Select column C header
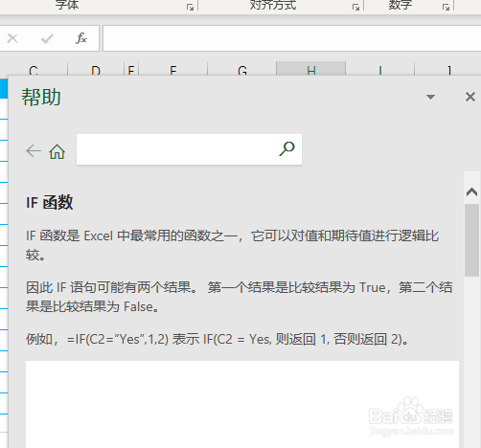The image size is (481, 448). pos(34,69)
